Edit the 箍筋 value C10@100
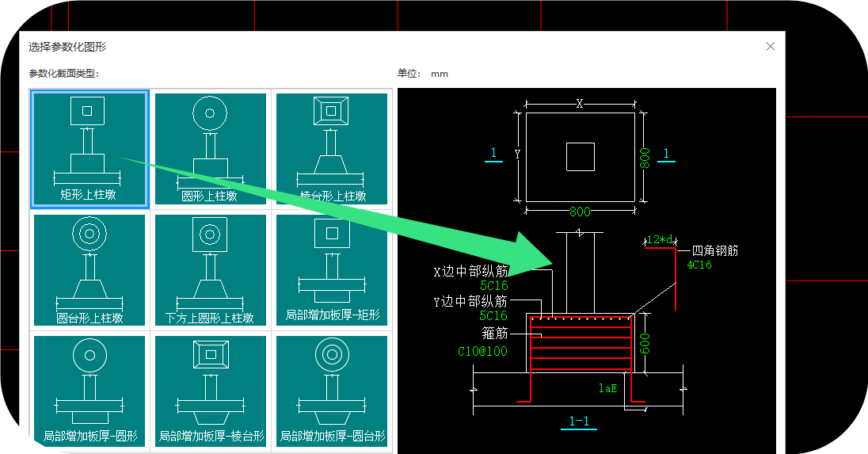The image size is (868, 454). click(482, 351)
